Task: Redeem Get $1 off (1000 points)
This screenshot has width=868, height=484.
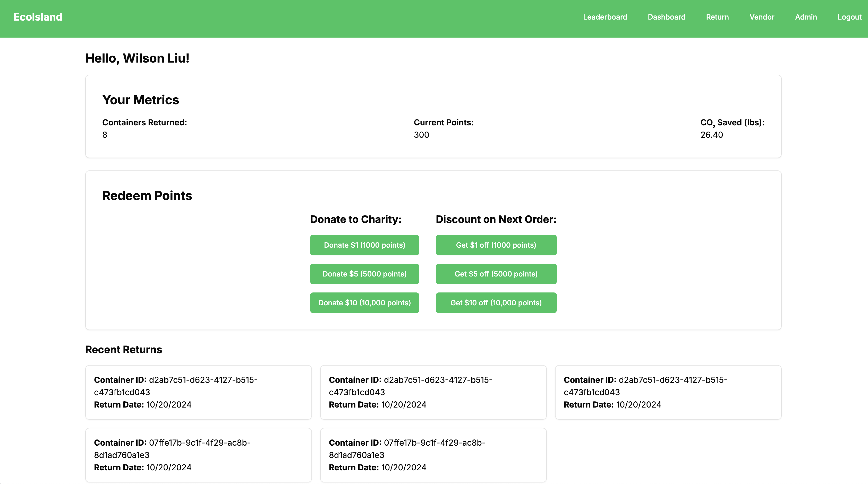Action: pos(496,245)
